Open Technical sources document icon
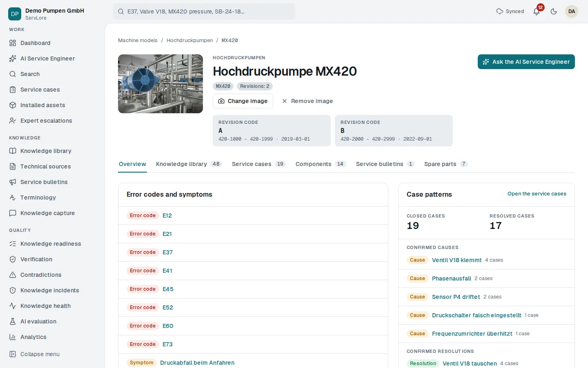Screen dimensions: 588x368 tap(13, 166)
